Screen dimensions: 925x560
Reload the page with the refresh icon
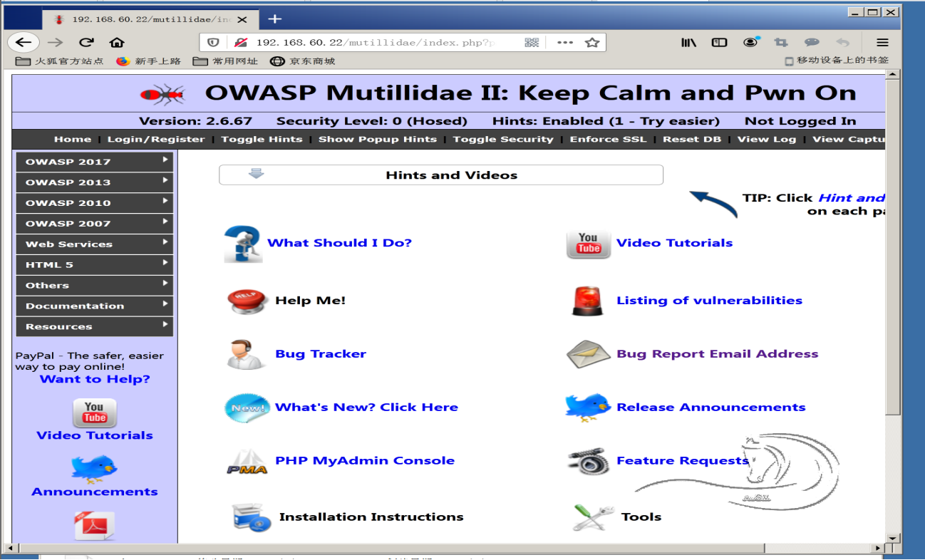tap(86, 42)
